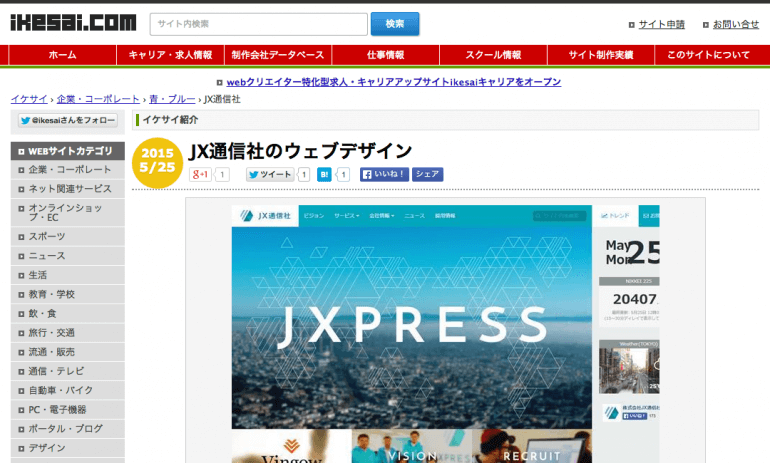Select the 仕事情報 menu tab
The width and height of the screenshot is (770, 463).
tap(385, 55)
